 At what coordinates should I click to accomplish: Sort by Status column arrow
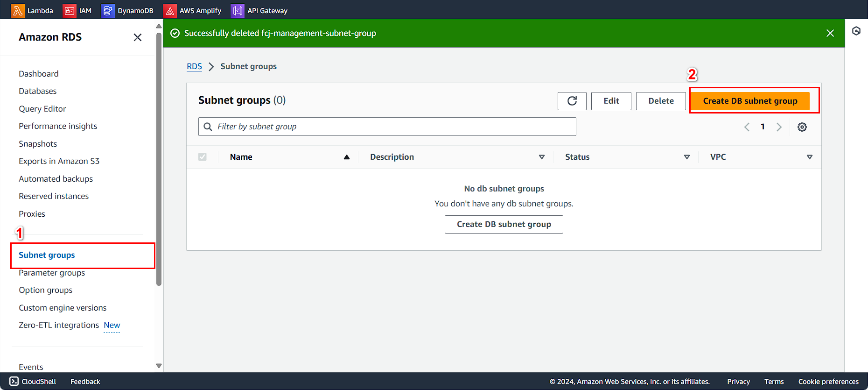point(686,157)
